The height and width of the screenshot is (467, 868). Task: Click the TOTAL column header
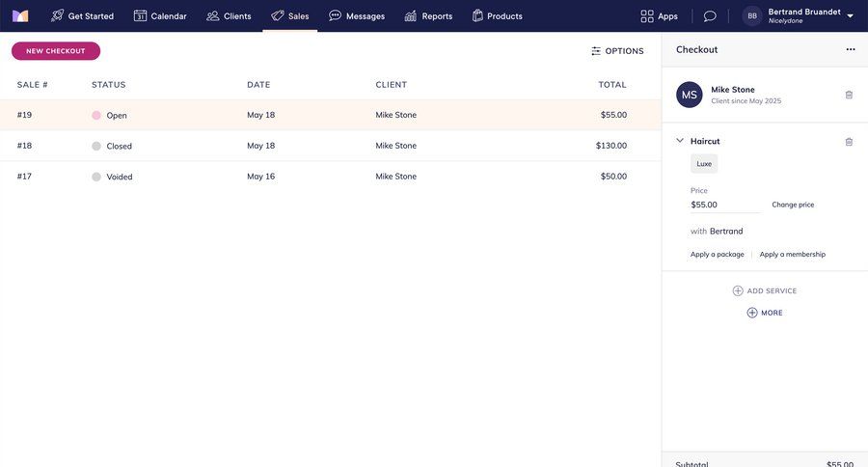612,85
